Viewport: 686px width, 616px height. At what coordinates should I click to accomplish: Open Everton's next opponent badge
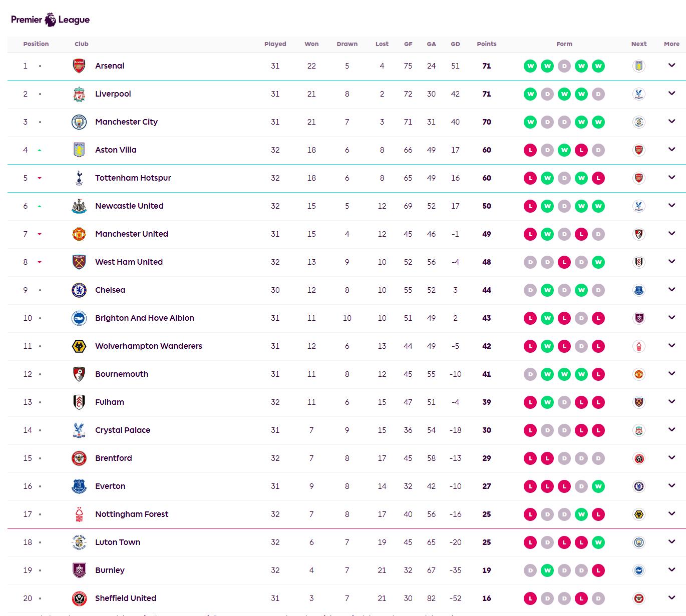coord(639,486)
